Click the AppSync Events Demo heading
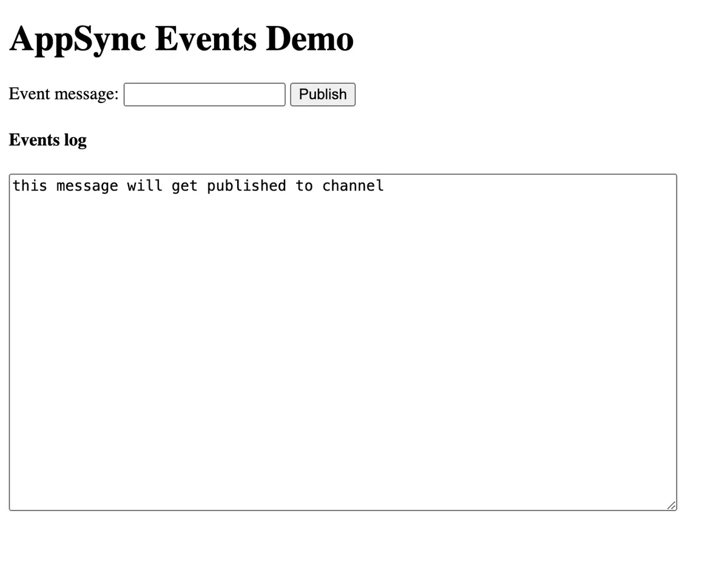The width and height of the screenshot is (728, 570). [x=181, y=38]
